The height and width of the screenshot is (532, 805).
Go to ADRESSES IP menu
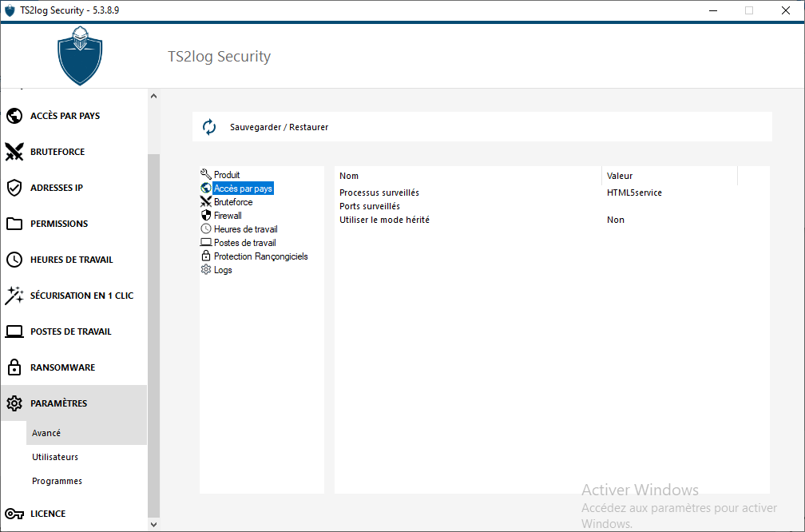[57, 188]
